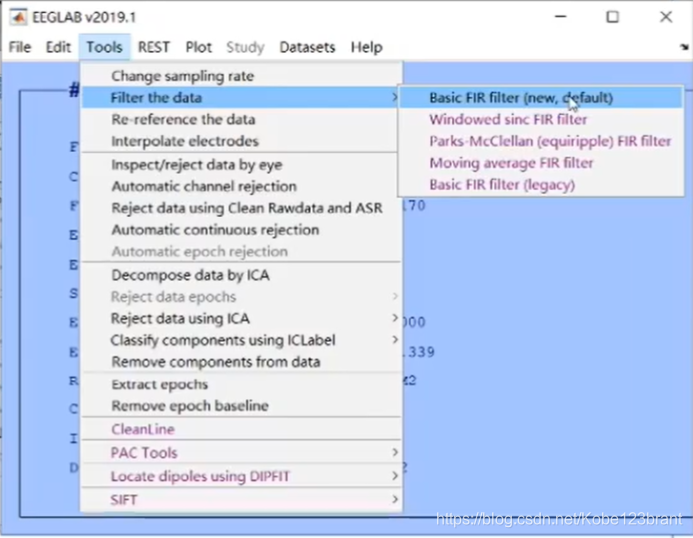Click the dock arrow icon at menu bar right

684,47
